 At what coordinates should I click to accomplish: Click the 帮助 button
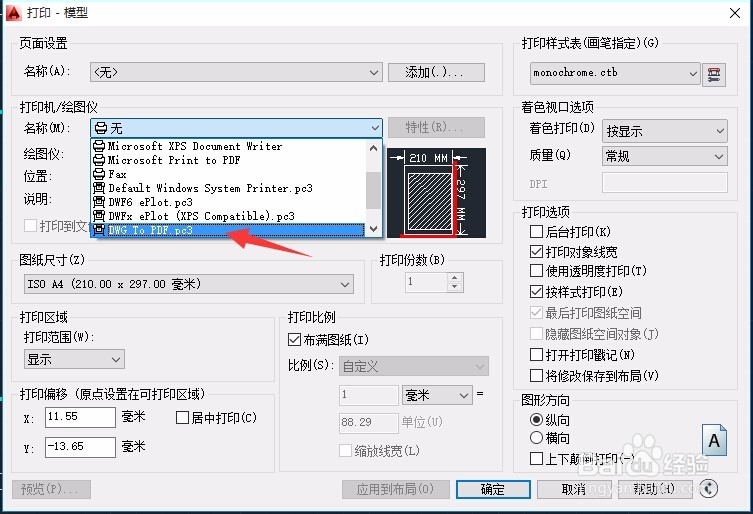656,489
